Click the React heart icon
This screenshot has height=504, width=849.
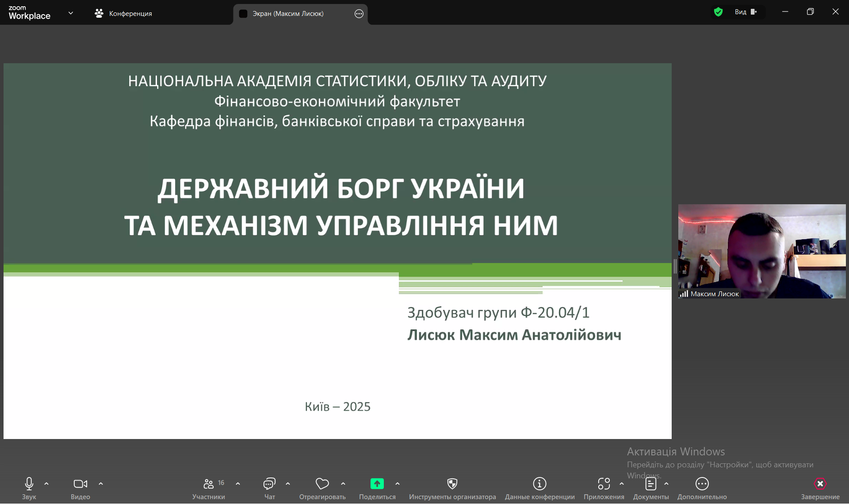pyautogui.click(x=322, y=484)
